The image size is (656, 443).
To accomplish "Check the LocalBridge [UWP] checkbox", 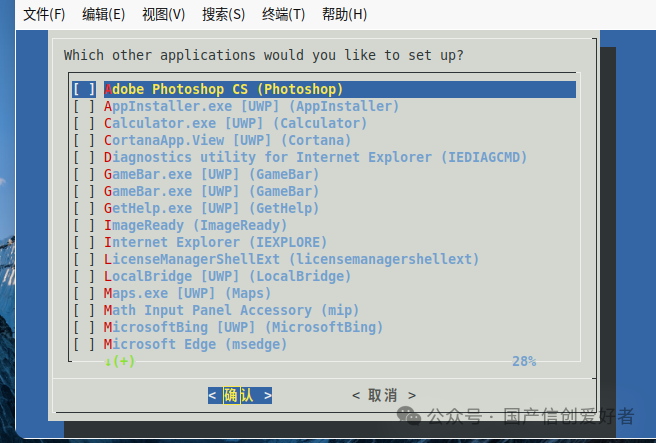I will click(x=84, y=277).
